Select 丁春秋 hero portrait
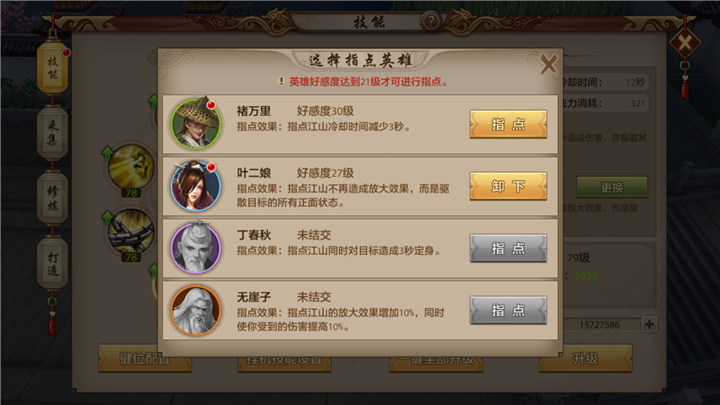Image resolution: width=720 pixels, height=405 pixels. click(196, 248)
